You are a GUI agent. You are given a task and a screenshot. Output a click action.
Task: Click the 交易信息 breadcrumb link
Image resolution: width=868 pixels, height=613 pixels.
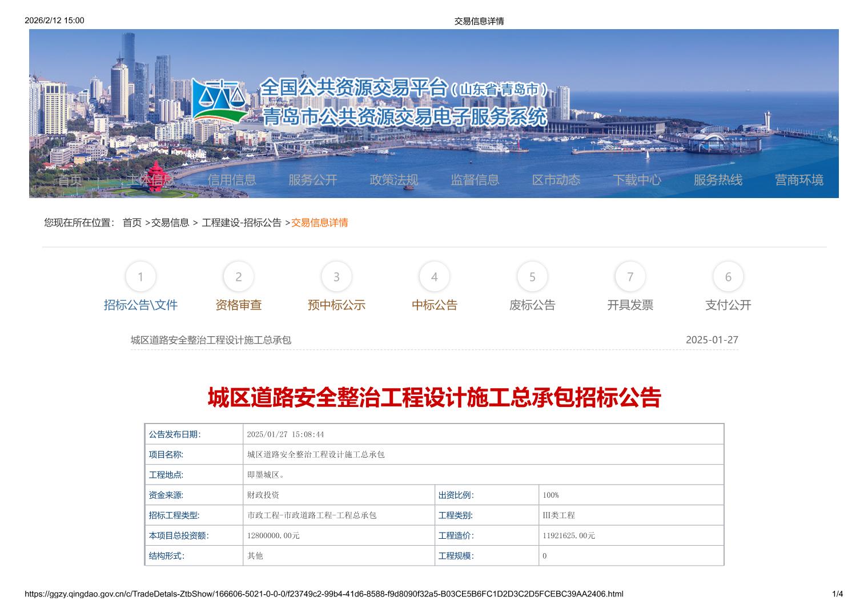(x=170, y=223)
